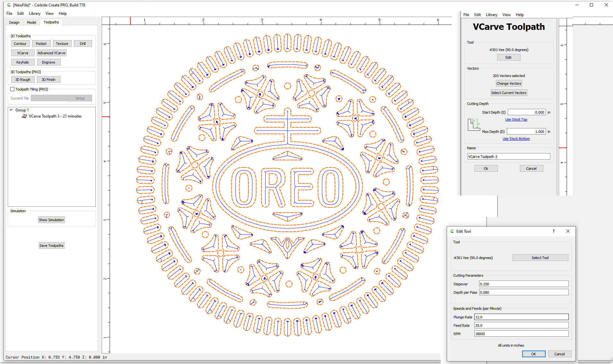613x364 pixels.
Task: Maximize the Carbide Create window
Action: pos(591,5)
